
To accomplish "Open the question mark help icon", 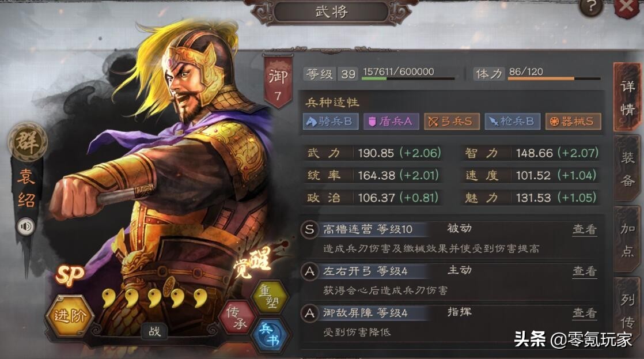I will 591,7.
